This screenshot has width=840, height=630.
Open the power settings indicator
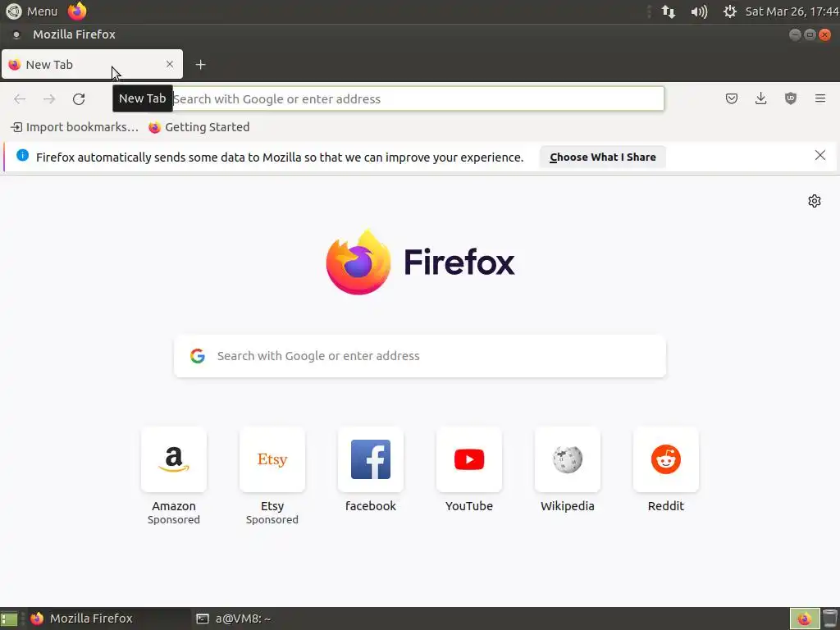(x=729, y=11)
